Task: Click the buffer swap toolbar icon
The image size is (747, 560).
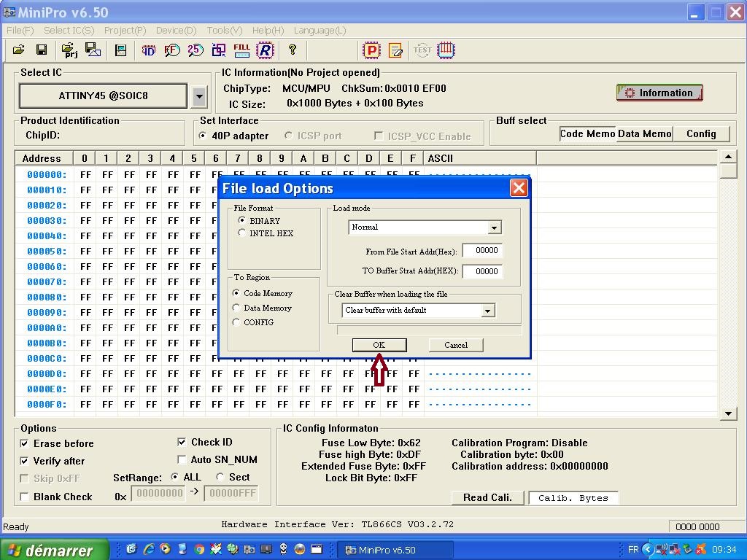Action: pos(219,50)
